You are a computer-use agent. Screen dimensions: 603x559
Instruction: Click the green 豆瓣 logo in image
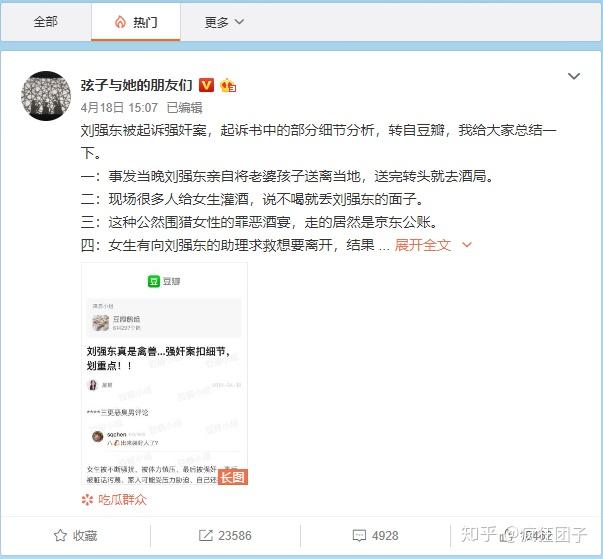click(x=154, y=281)
